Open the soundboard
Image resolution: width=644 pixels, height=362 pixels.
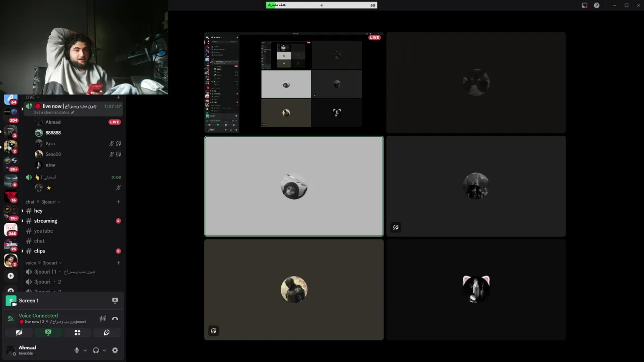pyautogui.click(x=107, y=332)
